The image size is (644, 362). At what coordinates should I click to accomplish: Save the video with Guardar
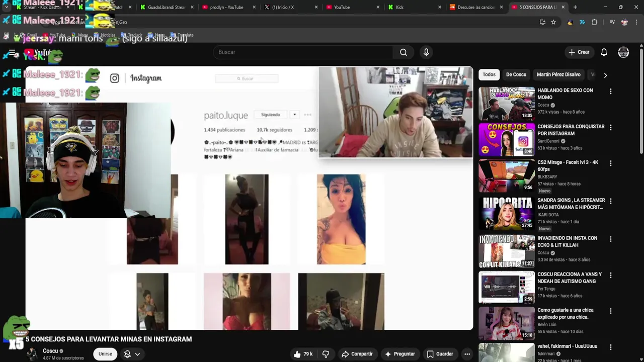[x=440, y=354]
